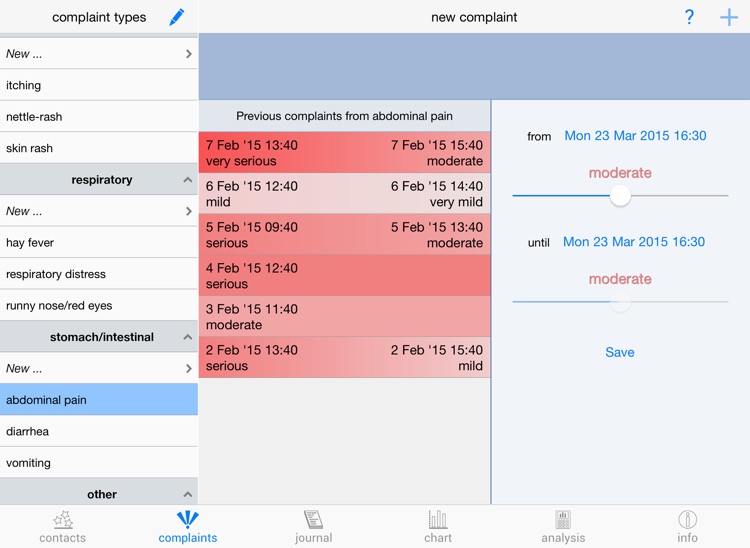
Task: Switch to the chart tab
Action: pos(438,526)
